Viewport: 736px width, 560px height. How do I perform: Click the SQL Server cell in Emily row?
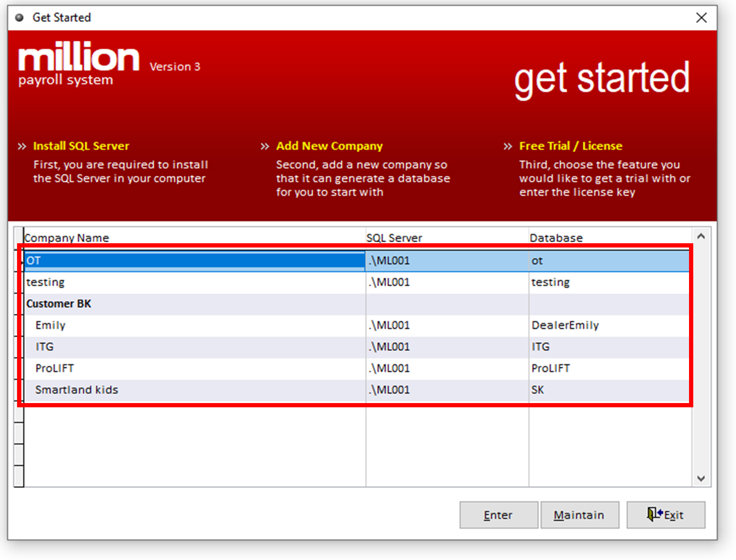pos(447,326)
